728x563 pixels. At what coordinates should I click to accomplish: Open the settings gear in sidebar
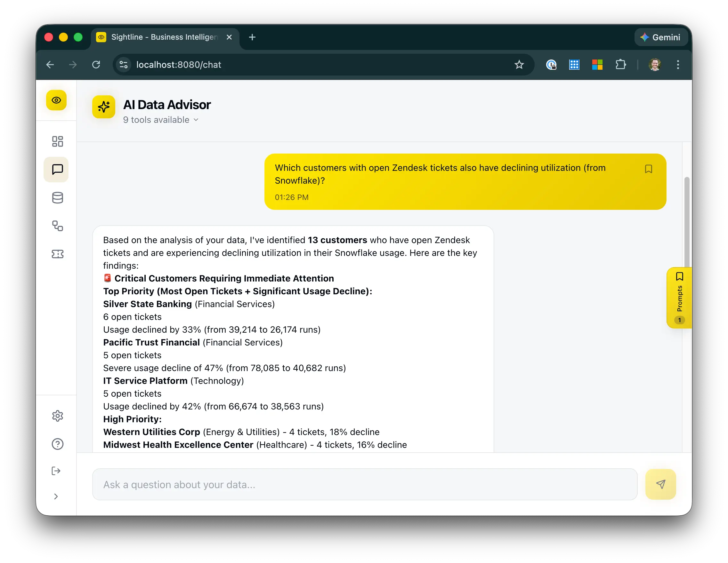pos(57,416)
